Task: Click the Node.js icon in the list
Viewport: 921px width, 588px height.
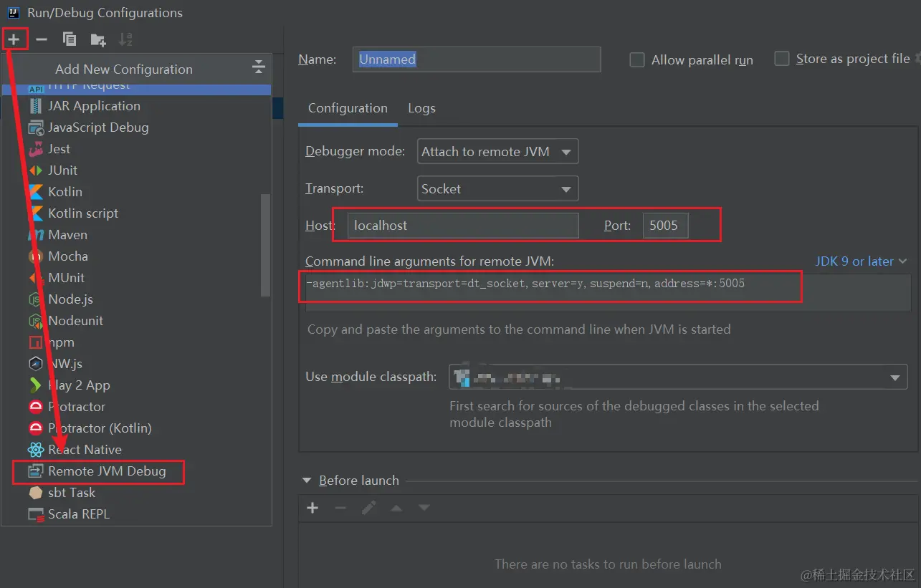Action: [x=36, y=299]
